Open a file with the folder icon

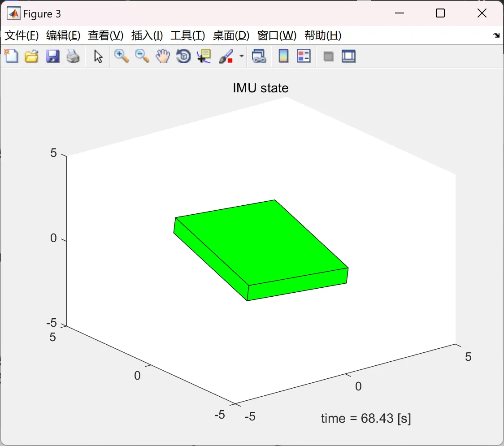coord(31,56)
